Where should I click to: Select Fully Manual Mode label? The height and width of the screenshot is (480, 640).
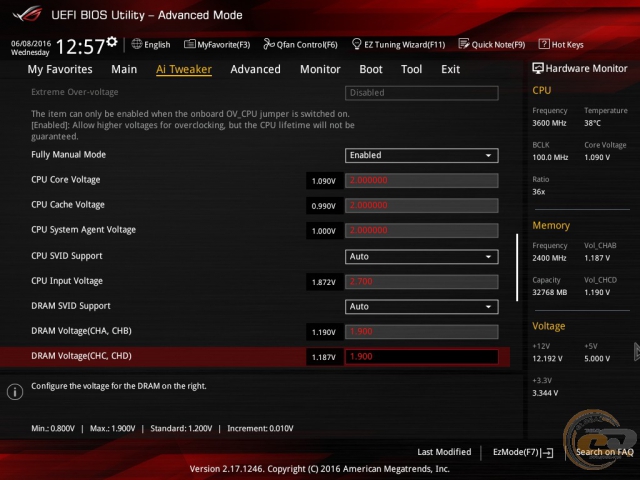[x=68, y=155]
